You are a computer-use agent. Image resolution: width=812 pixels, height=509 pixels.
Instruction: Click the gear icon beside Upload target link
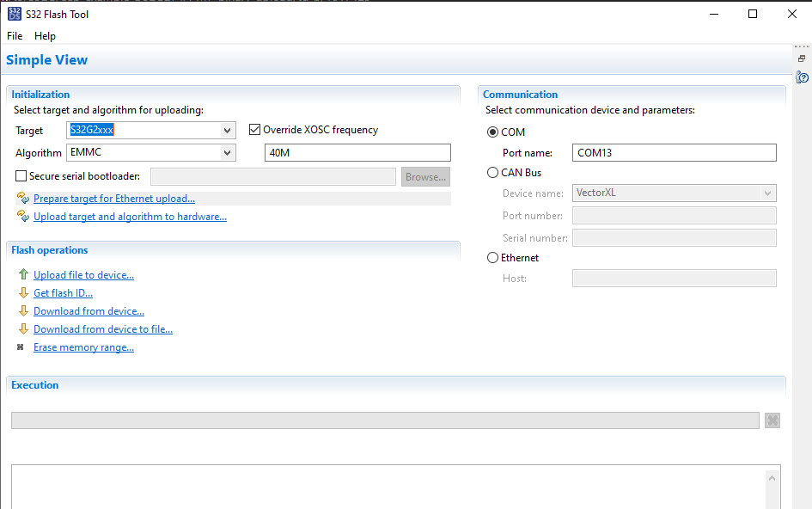click(x=22, y=216)
